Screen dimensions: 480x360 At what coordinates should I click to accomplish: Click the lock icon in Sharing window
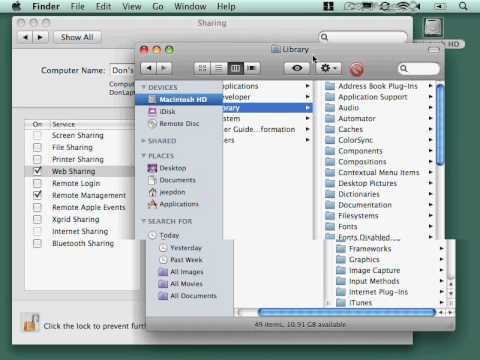[x=30, y=323]
